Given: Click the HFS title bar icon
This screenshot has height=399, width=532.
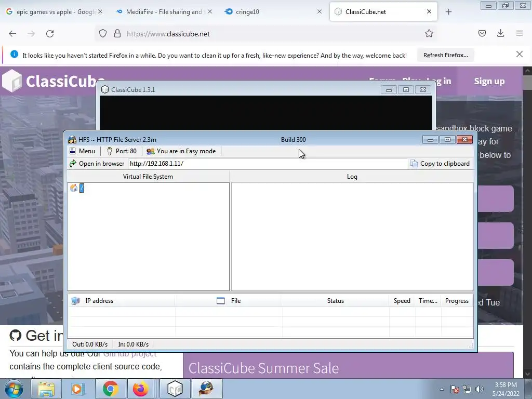Looking at the screenshot, I should 72,139.
